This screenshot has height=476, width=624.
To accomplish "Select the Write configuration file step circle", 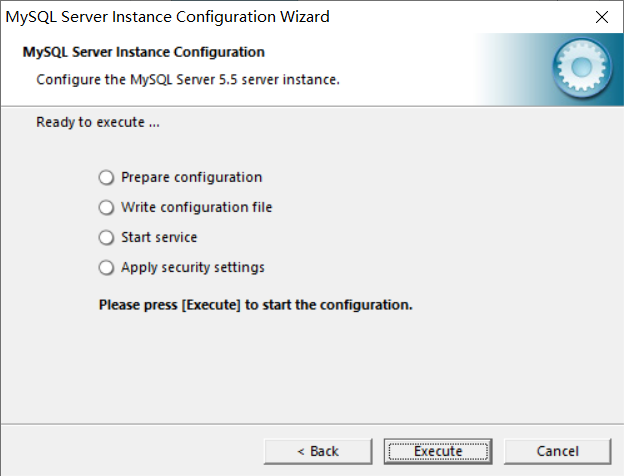I will (x=107, y=208).
